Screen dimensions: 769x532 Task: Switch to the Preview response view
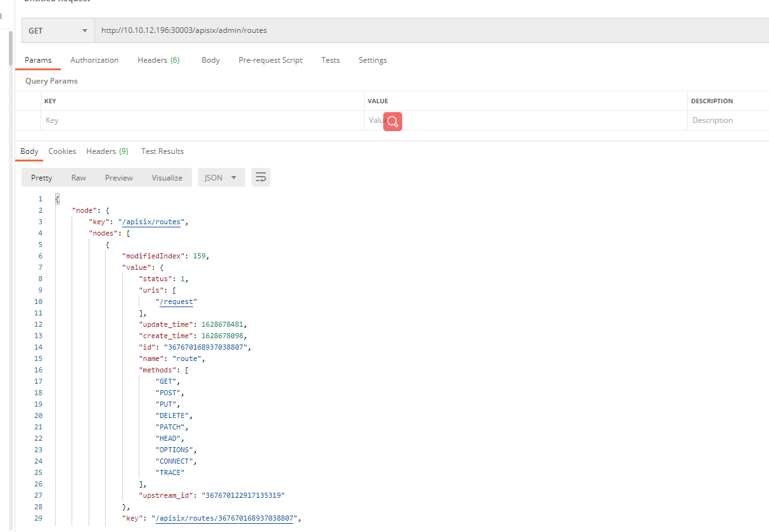(x=118, y=177)
